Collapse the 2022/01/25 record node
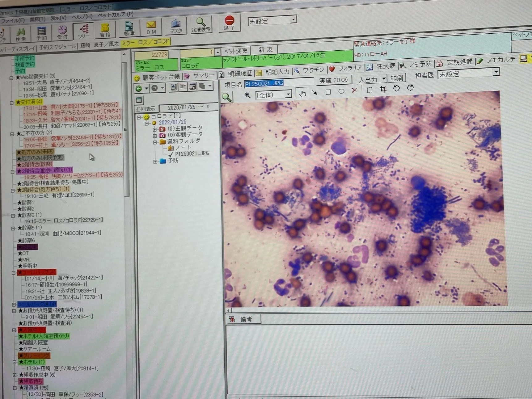Screen dimensions: 532x399 146,123
